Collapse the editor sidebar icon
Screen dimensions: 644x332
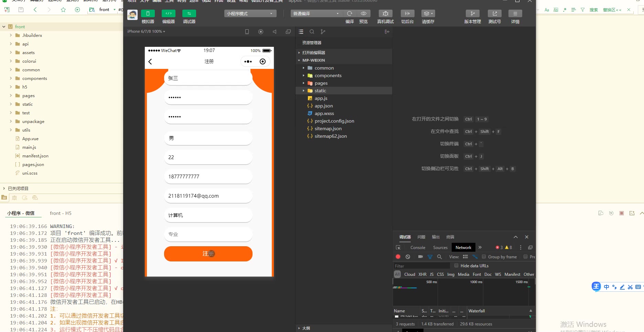tap(387, 32)
